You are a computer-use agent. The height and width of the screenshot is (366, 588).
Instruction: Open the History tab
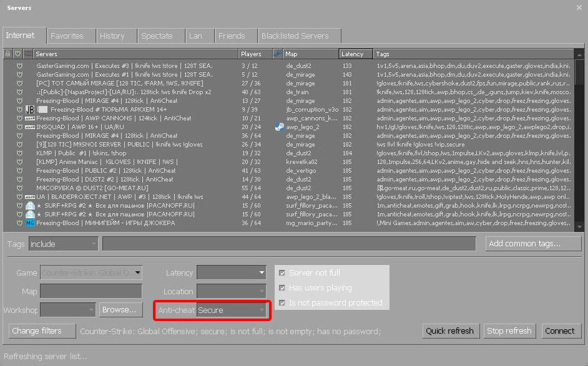116,36
